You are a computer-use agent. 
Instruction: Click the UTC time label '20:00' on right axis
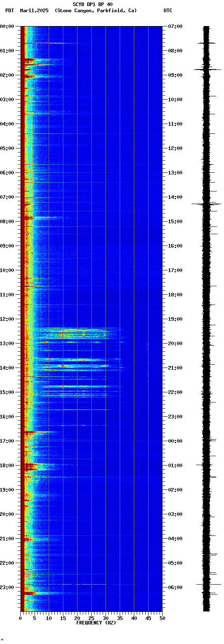[175, 344]
